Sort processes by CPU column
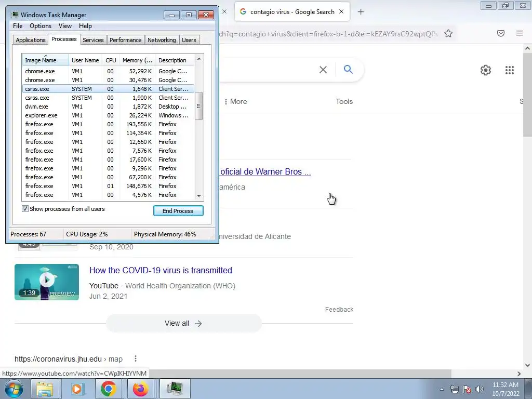532x399 pixels. point(111,60)
